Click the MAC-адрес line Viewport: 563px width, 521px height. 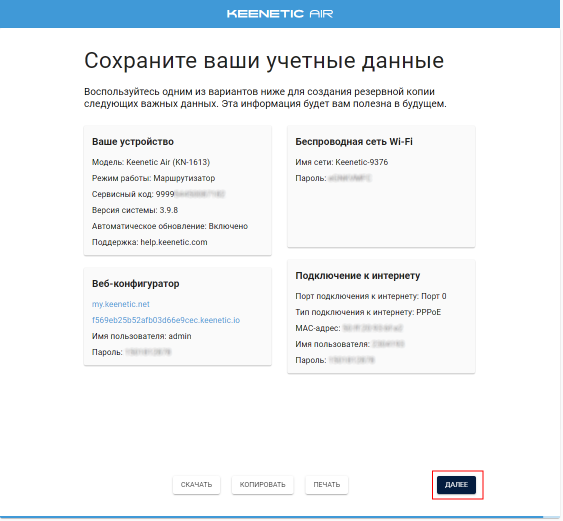tap(349, 328)
